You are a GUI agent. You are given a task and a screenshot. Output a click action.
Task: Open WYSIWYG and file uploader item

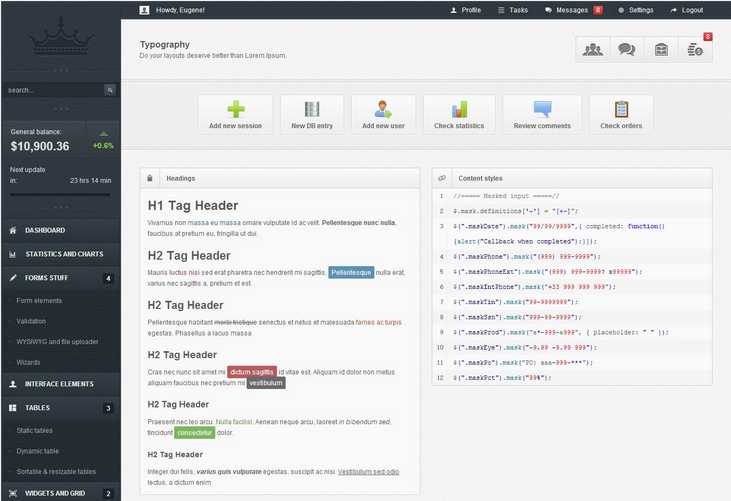[x=57, y=342]
